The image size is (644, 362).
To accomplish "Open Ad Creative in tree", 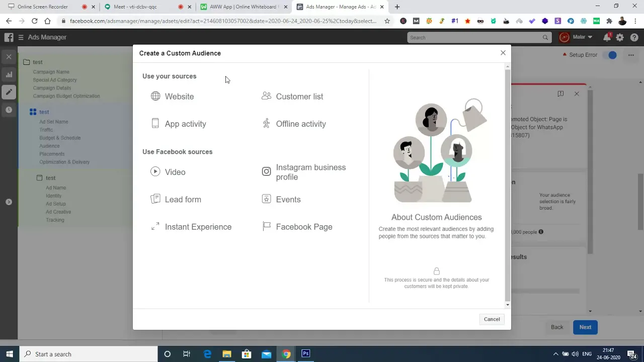I will [x=58, y=212].
